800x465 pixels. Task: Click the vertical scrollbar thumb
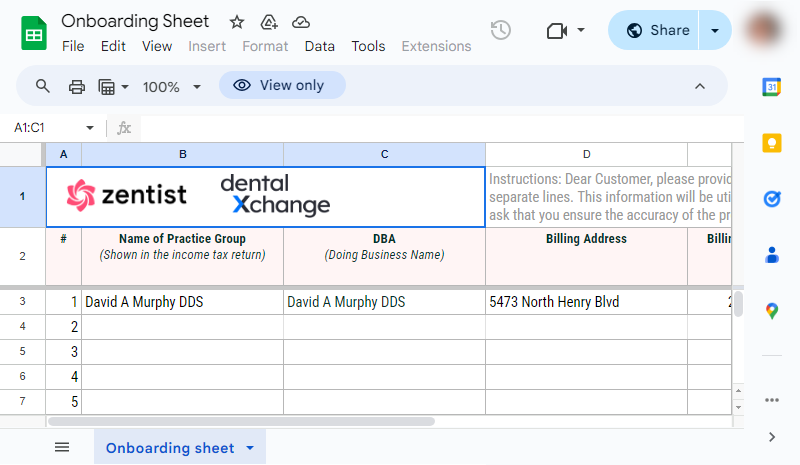coord(738,304)
